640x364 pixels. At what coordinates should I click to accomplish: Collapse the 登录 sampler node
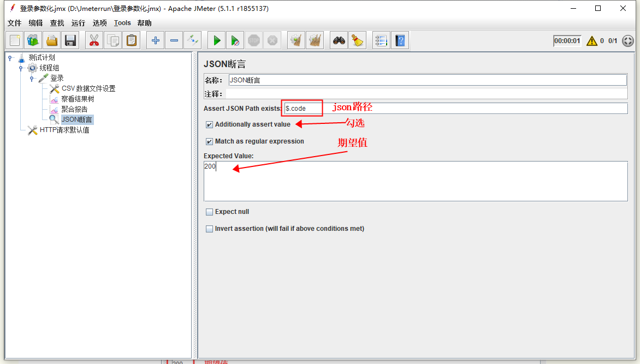point(32,79)
